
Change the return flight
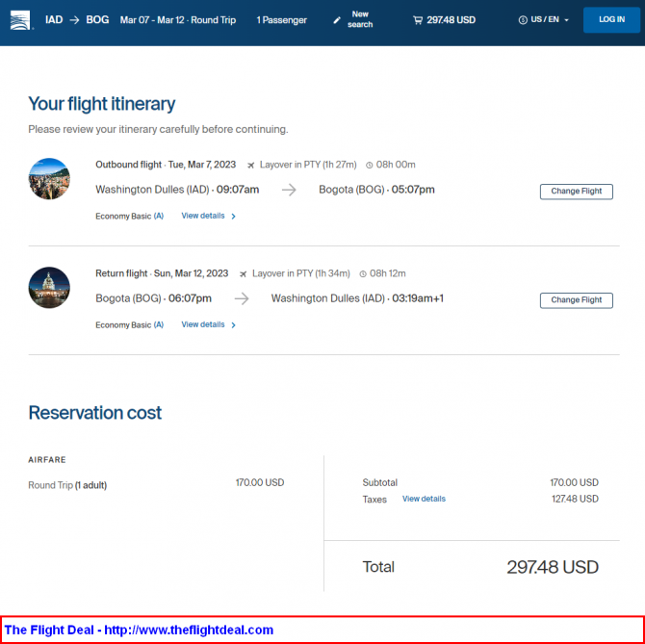coord(577,300)
